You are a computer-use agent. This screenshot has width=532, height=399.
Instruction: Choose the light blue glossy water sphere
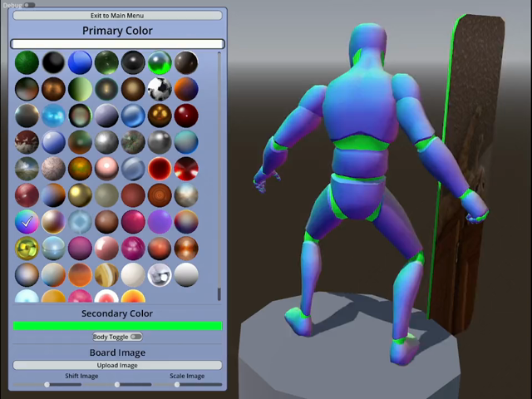(x=53, y=116)
